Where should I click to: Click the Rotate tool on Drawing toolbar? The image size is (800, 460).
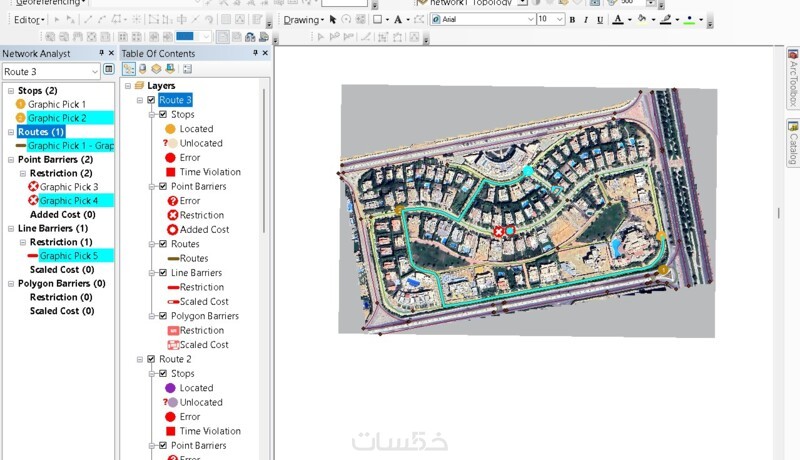tap(346, 19)
